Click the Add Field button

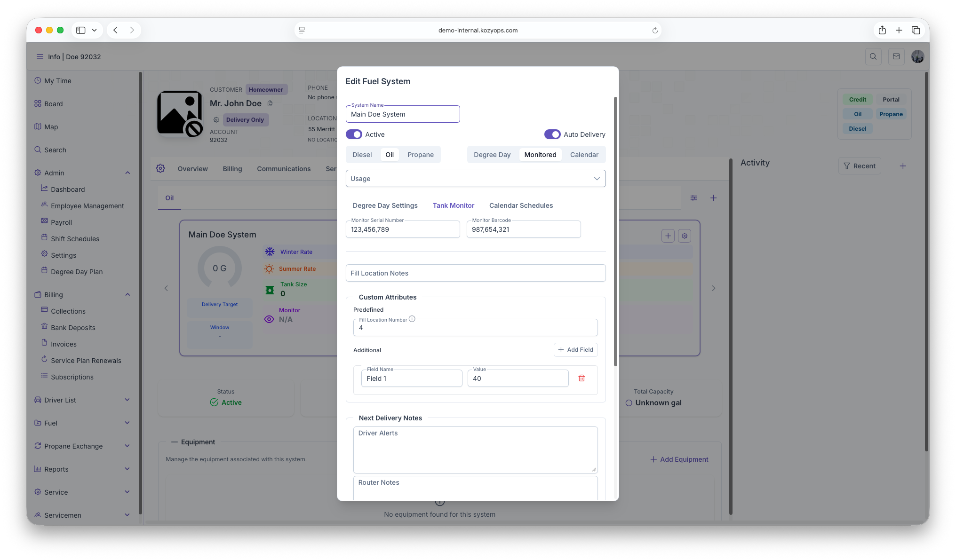(x=575, y=350)
